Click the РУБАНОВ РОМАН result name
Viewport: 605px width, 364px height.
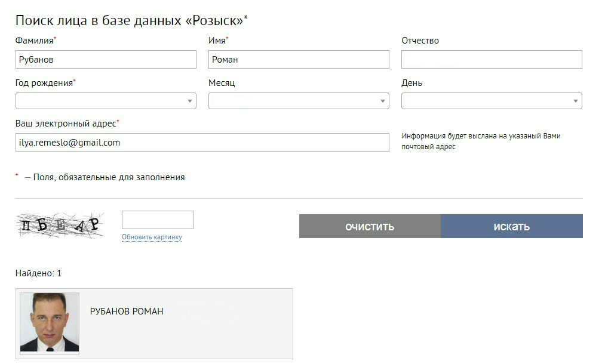[x=127, y=311]
